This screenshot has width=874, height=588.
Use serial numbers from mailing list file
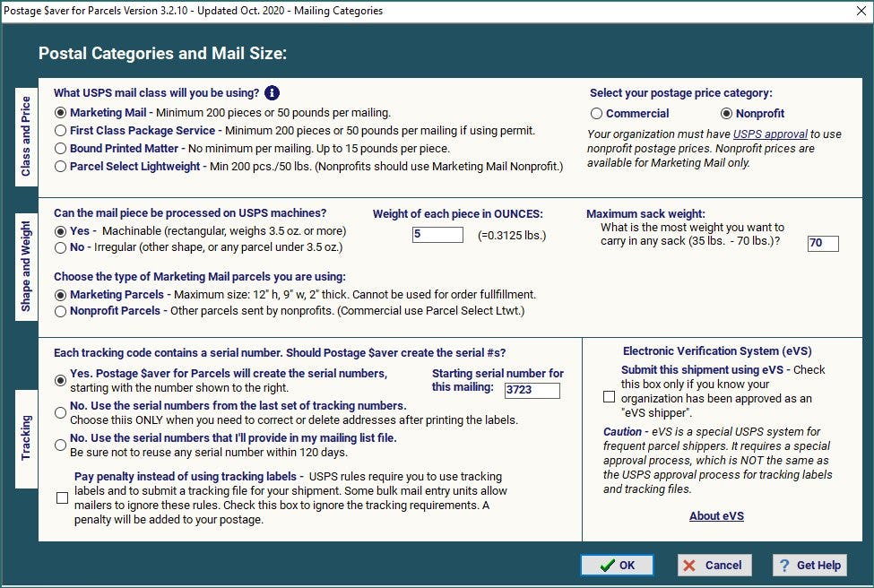(60, 445)
